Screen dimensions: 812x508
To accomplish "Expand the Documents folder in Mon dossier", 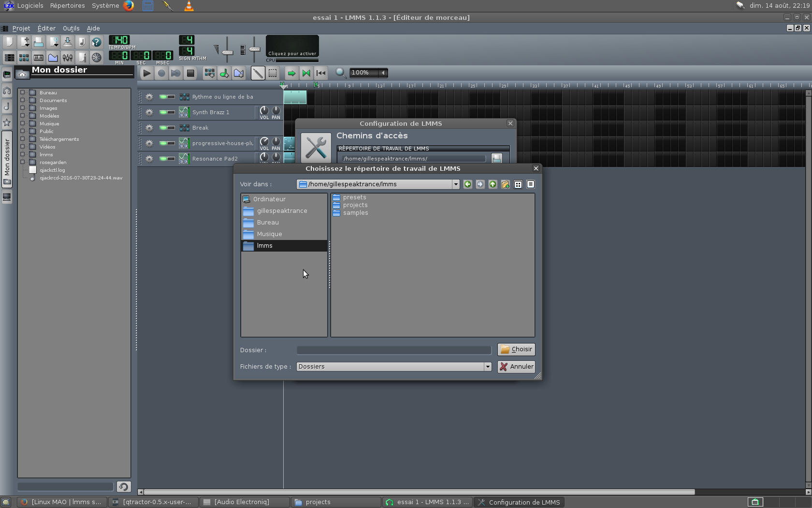I will pos(22,100).
